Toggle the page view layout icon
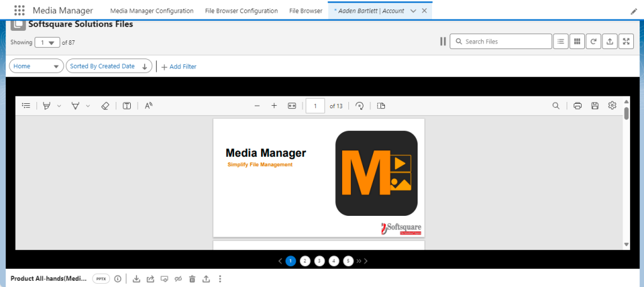The height and width of the screenshot is (287, 644). [381, 106]
